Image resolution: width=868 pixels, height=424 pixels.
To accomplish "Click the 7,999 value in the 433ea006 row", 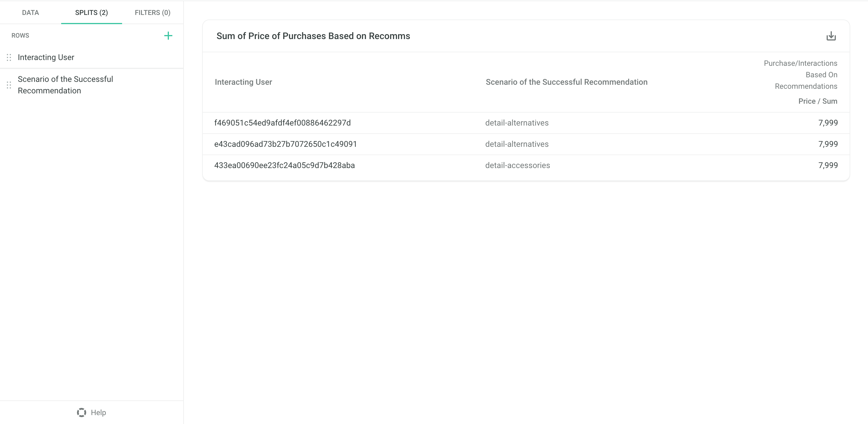I will pos(828,165).
